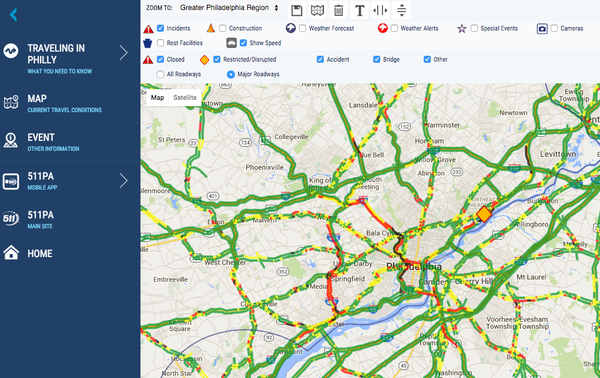Click the Springfield label on the map
This screenshot has width=600, height=378.
tap(348, 279)
